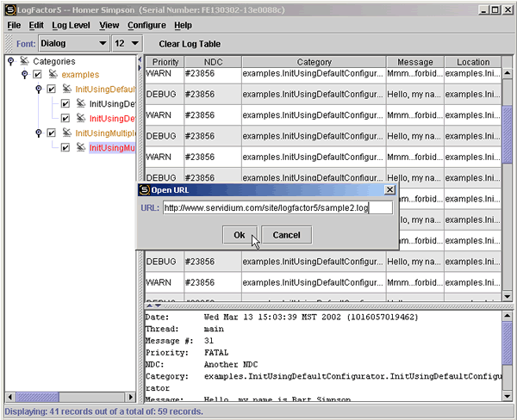
Task: Toggle the InitUsingDefault category checkbox
Action: pyautogui.click(x=52, y=90)
